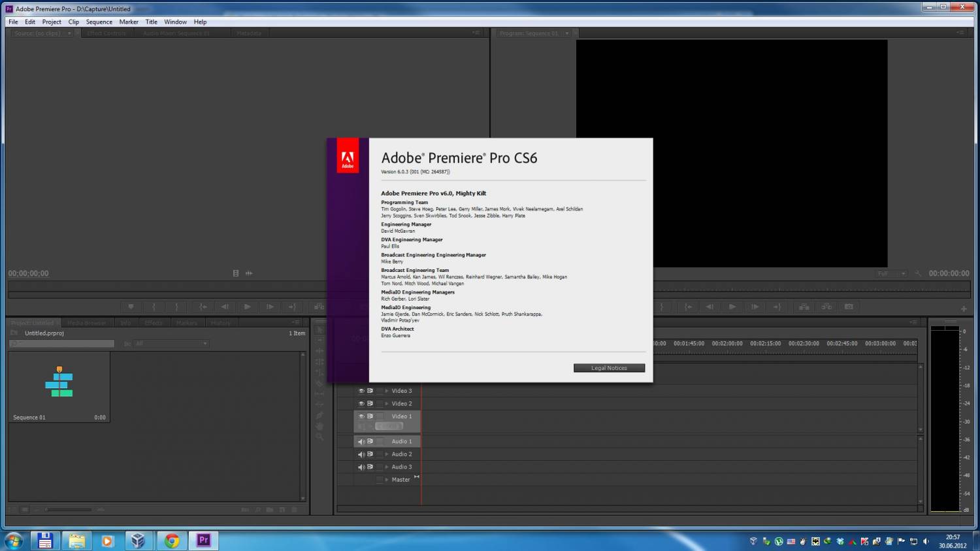
Task: Open the Sequence menu
Action: coord(99,22)
